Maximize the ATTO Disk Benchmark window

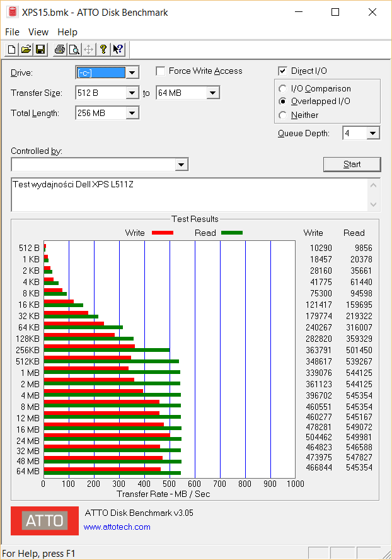pos(335,12)
